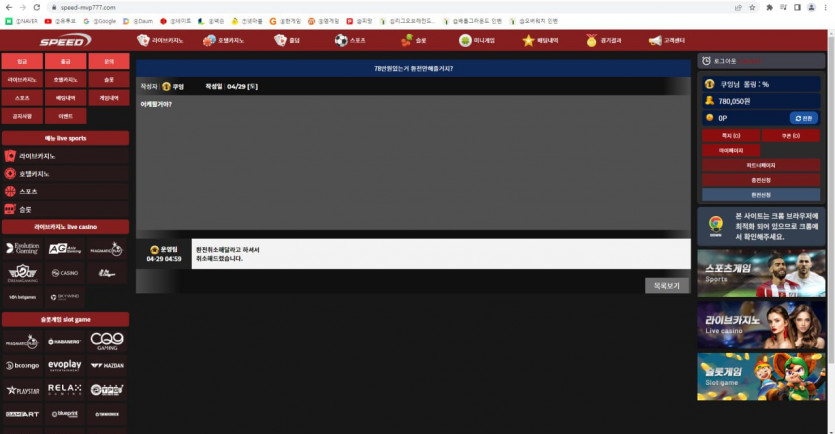Click the 공지사항 notice button
Viewport: 835px width, 434px height.
pyautogui.click(x=22, y=116)
